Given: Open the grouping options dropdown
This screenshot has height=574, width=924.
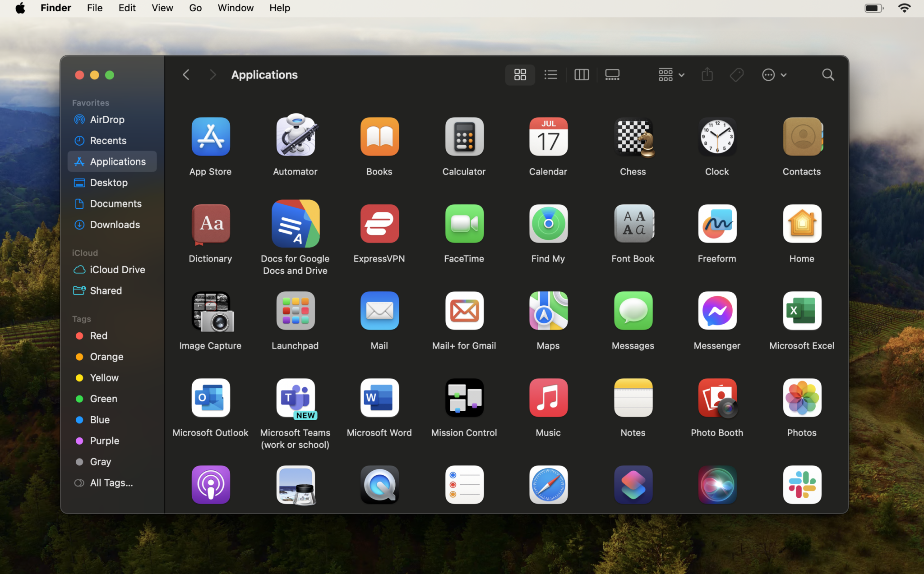Looking at the screenshot, I should coord(670,74).
